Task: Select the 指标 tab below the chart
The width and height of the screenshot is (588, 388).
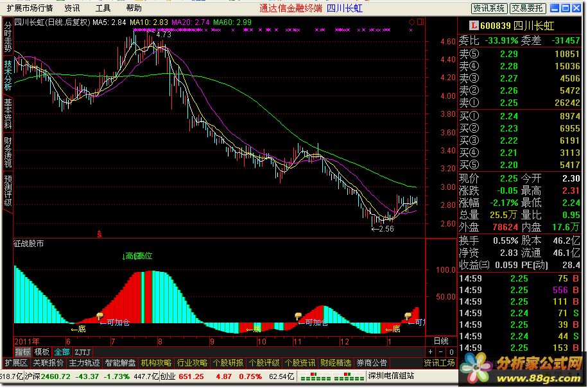Action: pyautogui.click(x=23, y=352)
